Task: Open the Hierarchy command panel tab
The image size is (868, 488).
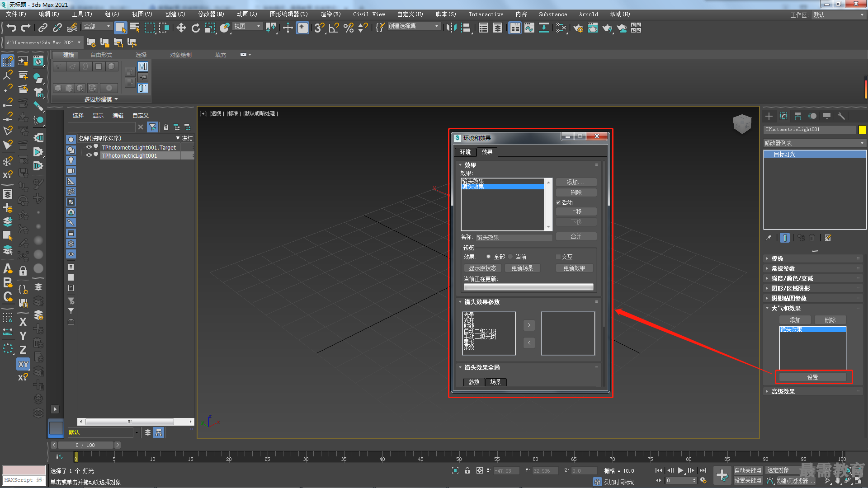Action: pos(798,116)
